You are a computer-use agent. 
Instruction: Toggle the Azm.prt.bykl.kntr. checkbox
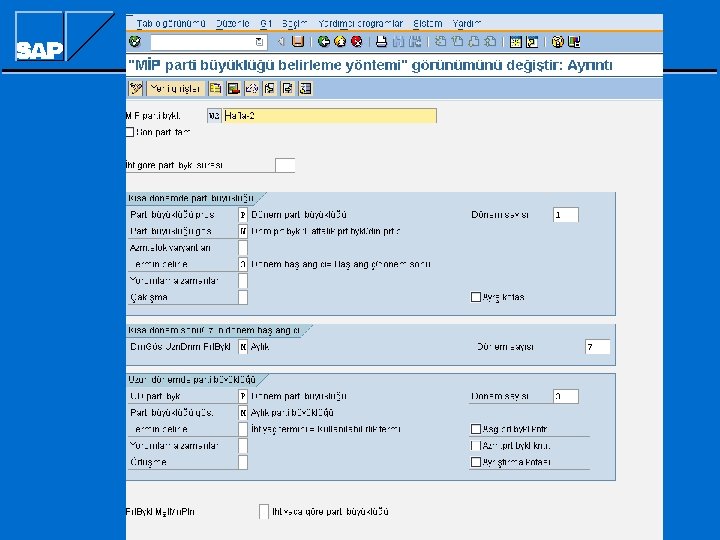coord(476,445)
